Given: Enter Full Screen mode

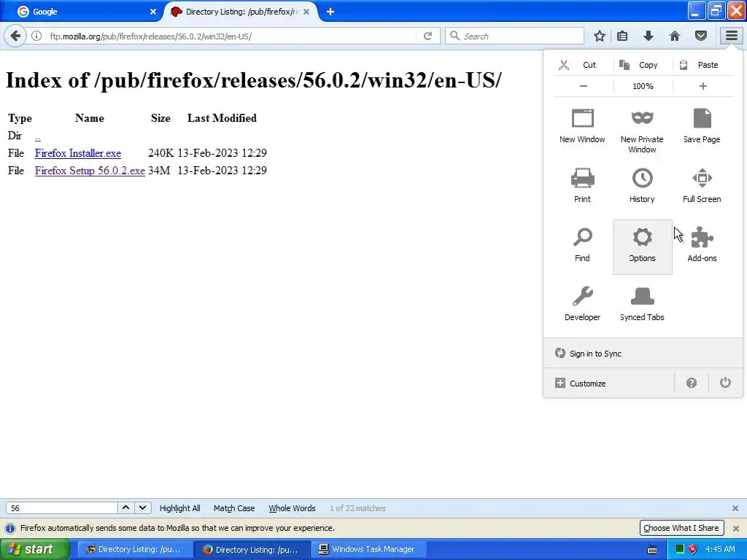Looking at the screenshot, I should (x=702, y=186).
